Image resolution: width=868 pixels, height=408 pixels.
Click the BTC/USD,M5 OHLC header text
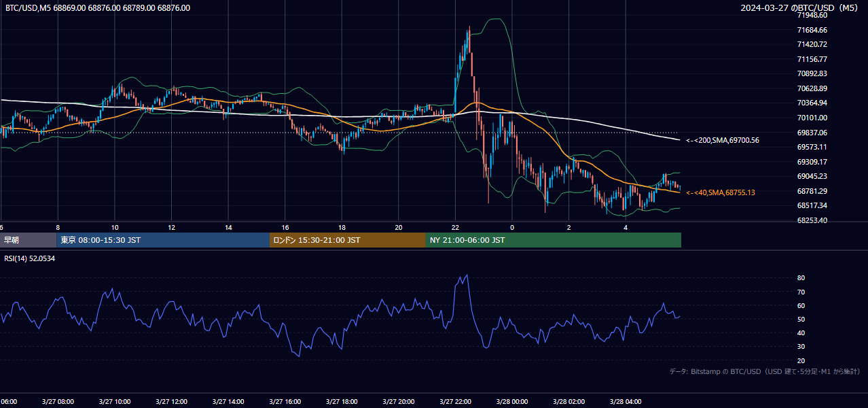(98, 8)
